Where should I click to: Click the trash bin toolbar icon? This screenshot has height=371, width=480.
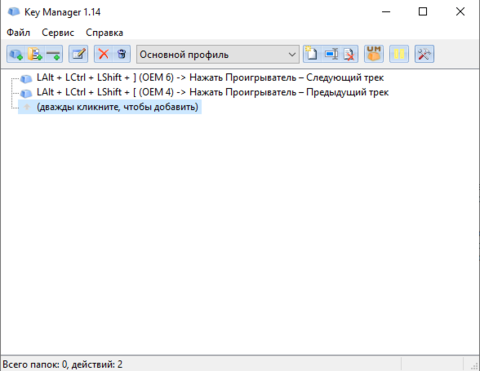pos(122,54)
